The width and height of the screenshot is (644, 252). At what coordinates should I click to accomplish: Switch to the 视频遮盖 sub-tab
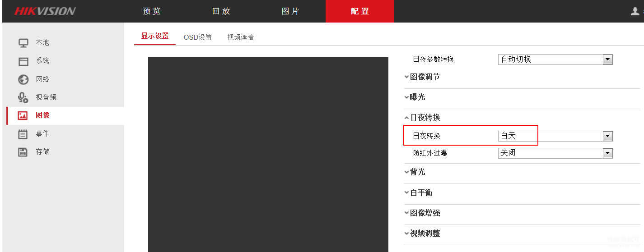coord(241,37)
